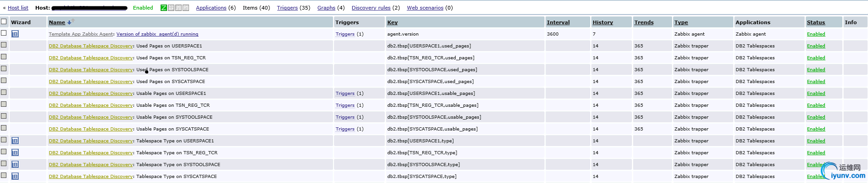This screenshot has width=868, height=183.
Task: Go back to Host list
Action: tap(18, 8)
